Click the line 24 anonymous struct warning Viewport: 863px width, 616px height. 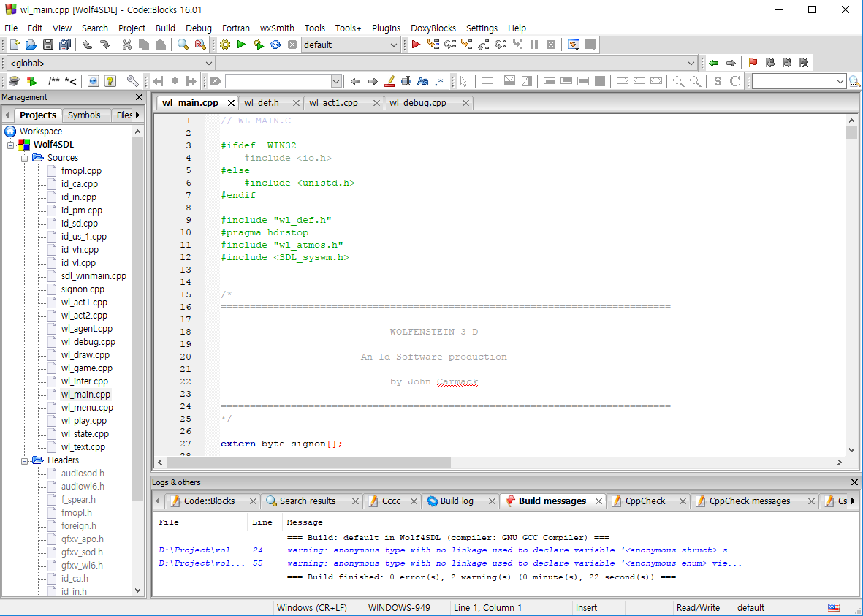coord(450,550)
